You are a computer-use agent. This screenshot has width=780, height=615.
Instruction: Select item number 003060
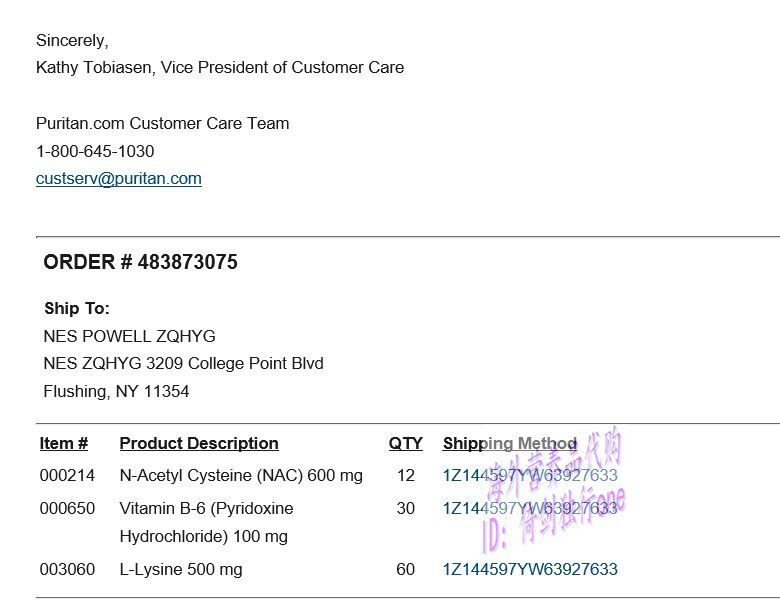pos(67,569)
